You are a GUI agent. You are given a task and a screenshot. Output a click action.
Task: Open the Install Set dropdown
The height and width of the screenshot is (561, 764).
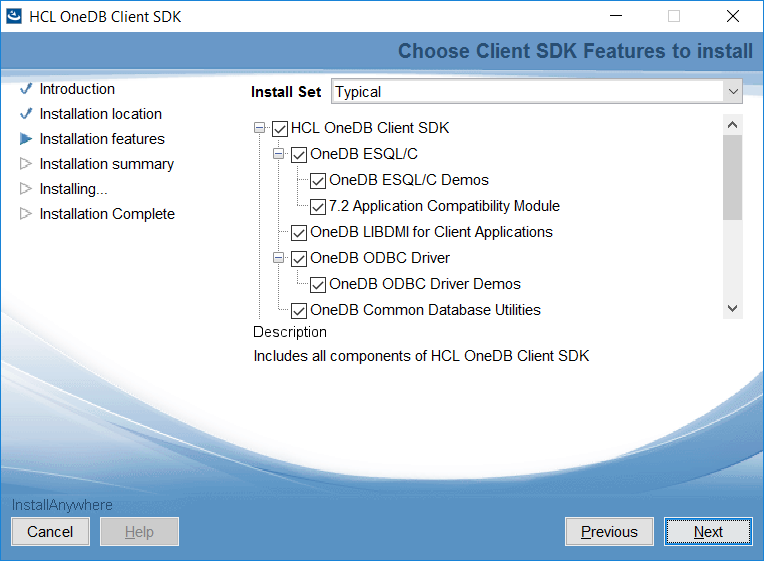pos(536,91)
